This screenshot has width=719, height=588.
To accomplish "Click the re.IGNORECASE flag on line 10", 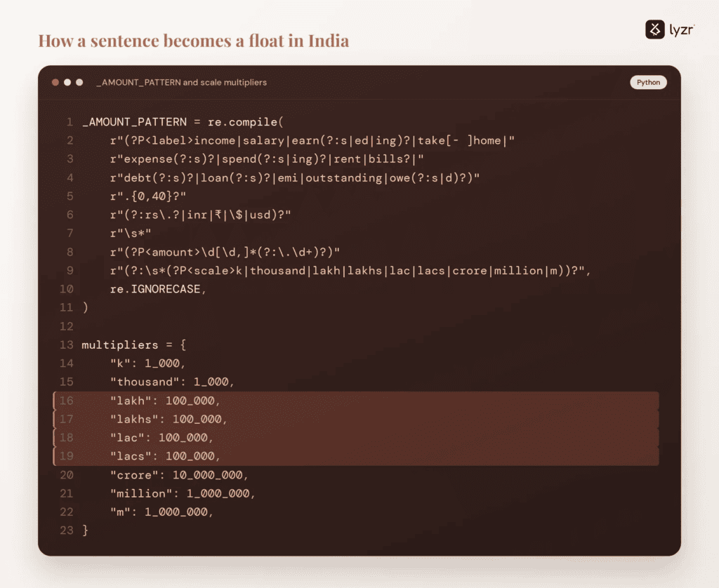I will click(158, 289).
